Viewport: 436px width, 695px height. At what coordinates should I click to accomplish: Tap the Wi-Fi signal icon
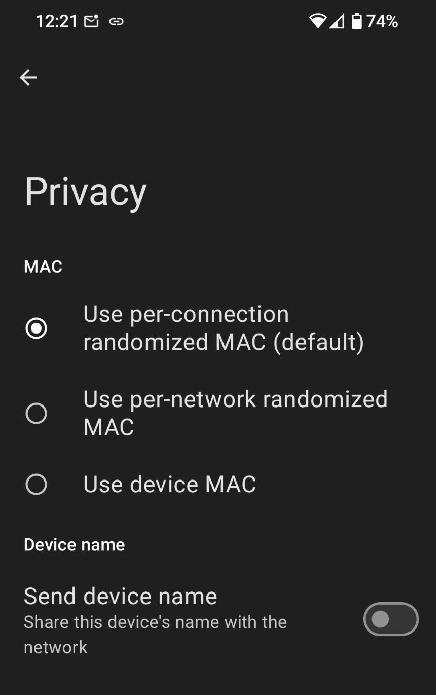click(318, 21)
